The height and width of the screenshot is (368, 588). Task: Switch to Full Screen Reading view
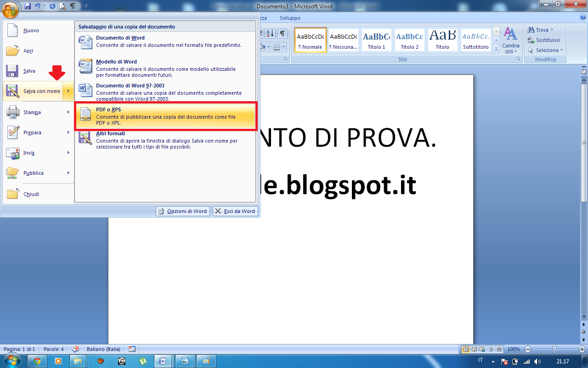point(474,349)
